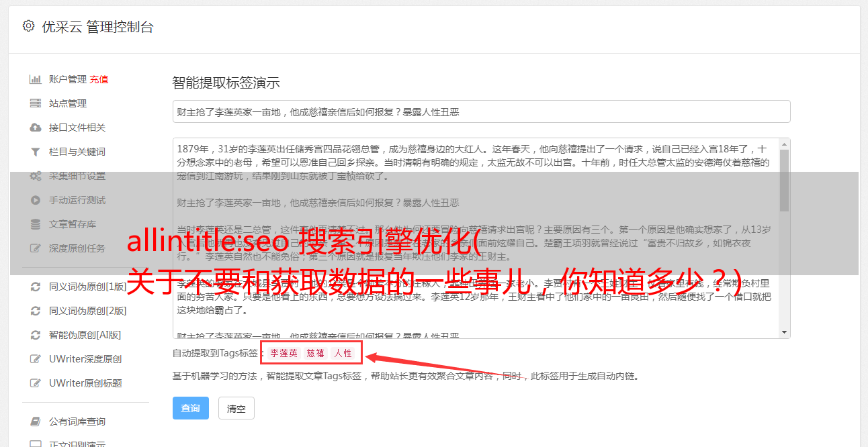Select the filter icon for 栏目与关键词
Viewport: 868px width, 447px height.
[x=36, y=152]
